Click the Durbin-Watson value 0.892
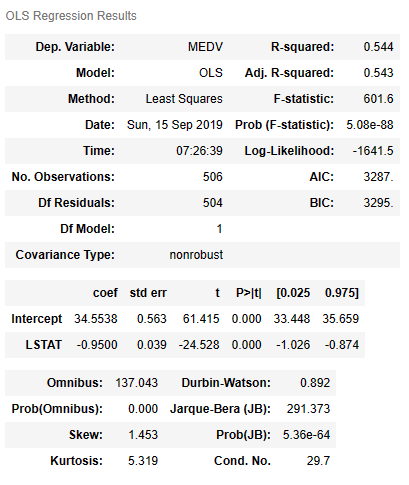This screenshot has height=485, width=409. pos(315,383)
